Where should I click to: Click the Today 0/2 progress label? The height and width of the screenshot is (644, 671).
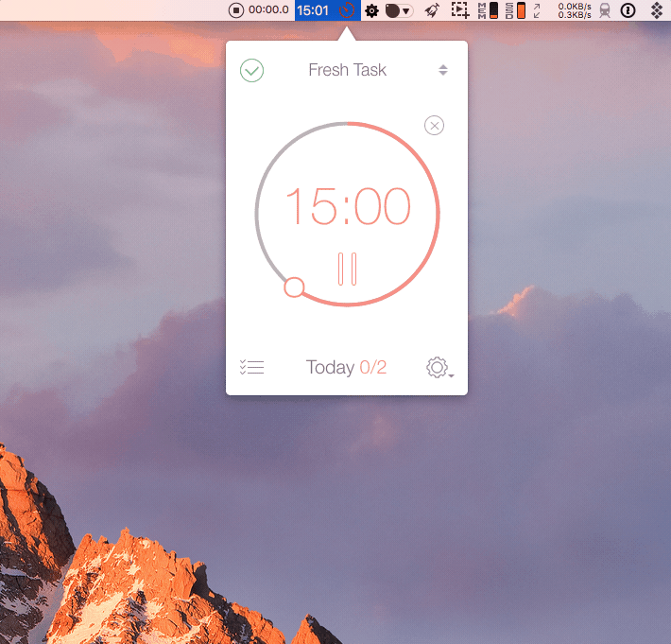point(346,367)
